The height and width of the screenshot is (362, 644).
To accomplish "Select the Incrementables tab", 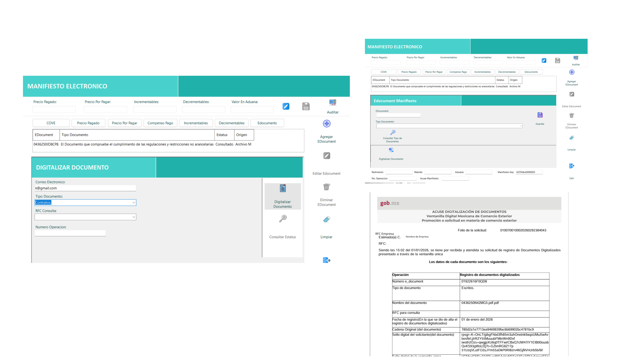I will [x=196, y=123].
